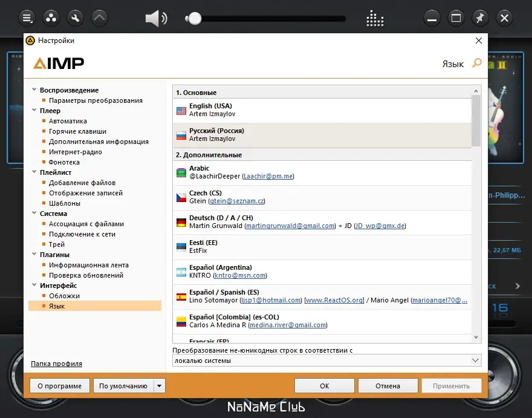Click the Отмена button
This screenshot has width=532, height=418.
(388, 386)
